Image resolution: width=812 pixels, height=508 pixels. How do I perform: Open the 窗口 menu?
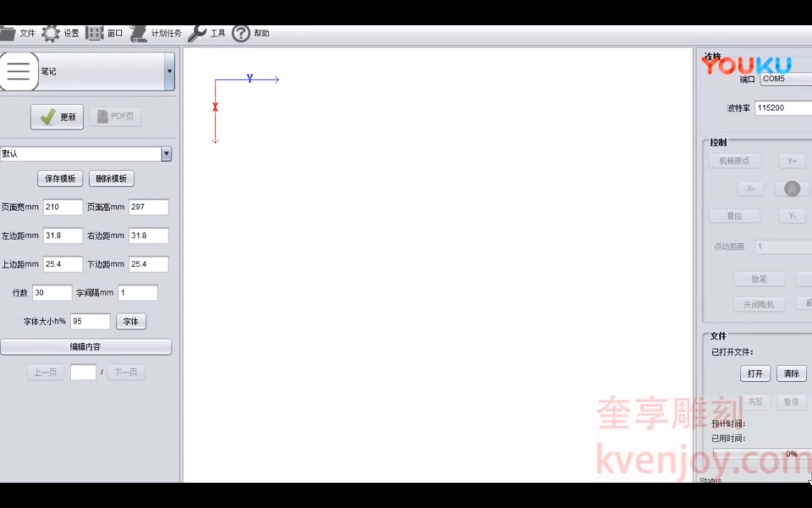pos(115,33)
